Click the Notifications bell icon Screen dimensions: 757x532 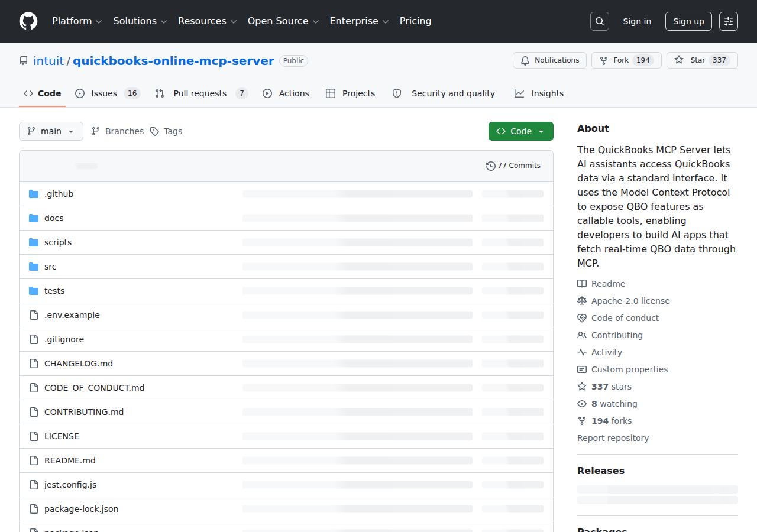coord(525,60)
